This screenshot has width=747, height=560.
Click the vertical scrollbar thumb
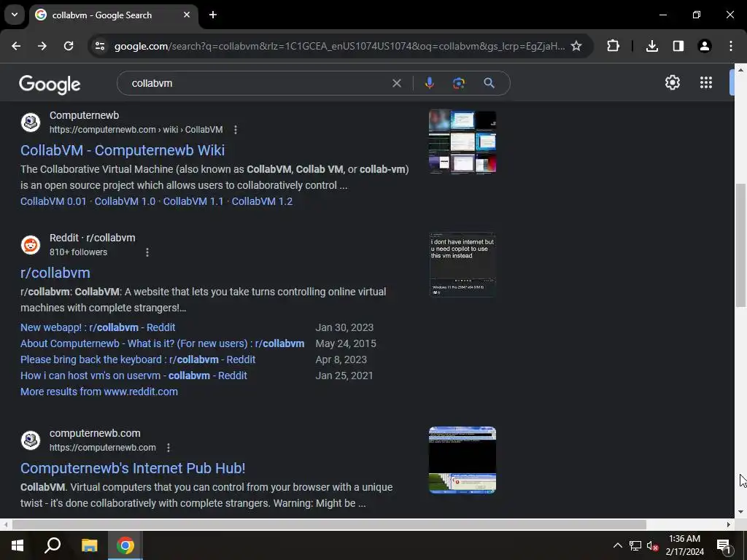[x=740, y=245]
